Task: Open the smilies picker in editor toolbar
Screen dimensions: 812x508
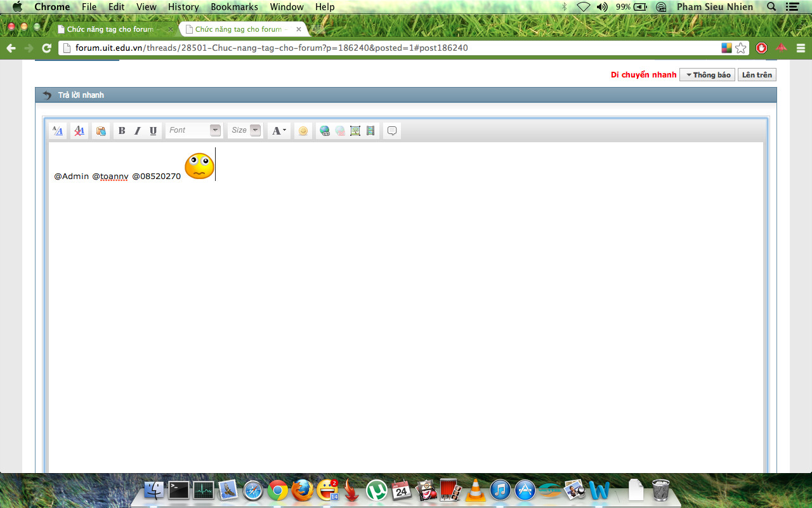Action: coord(303,131)
